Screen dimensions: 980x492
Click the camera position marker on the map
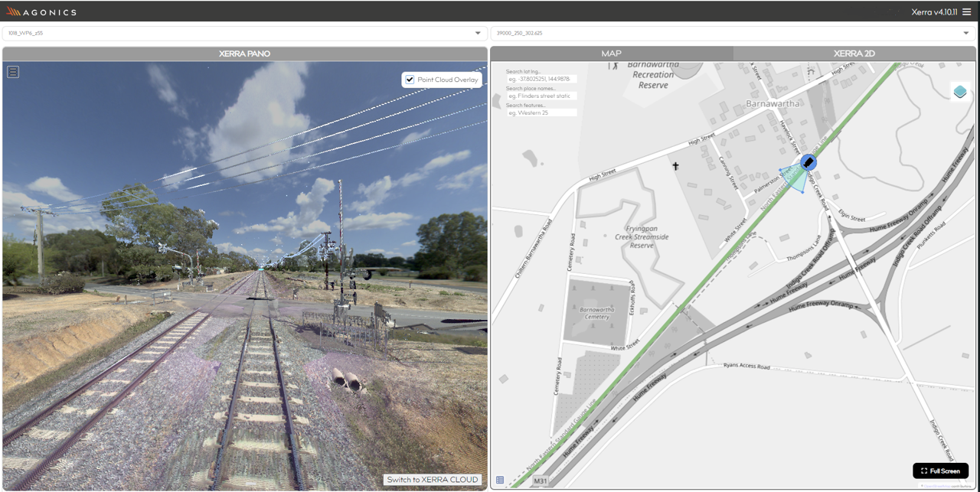808,162
